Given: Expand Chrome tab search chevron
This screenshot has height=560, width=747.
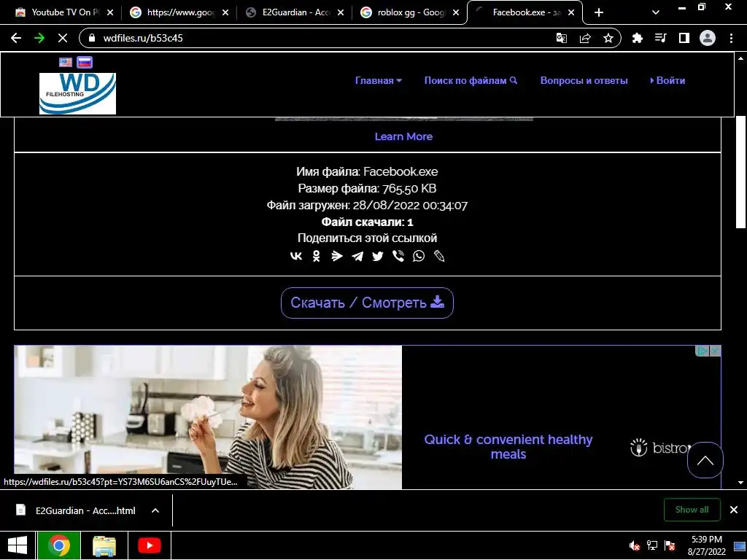Looking at the screenshot, I should [x=656, y=12].
